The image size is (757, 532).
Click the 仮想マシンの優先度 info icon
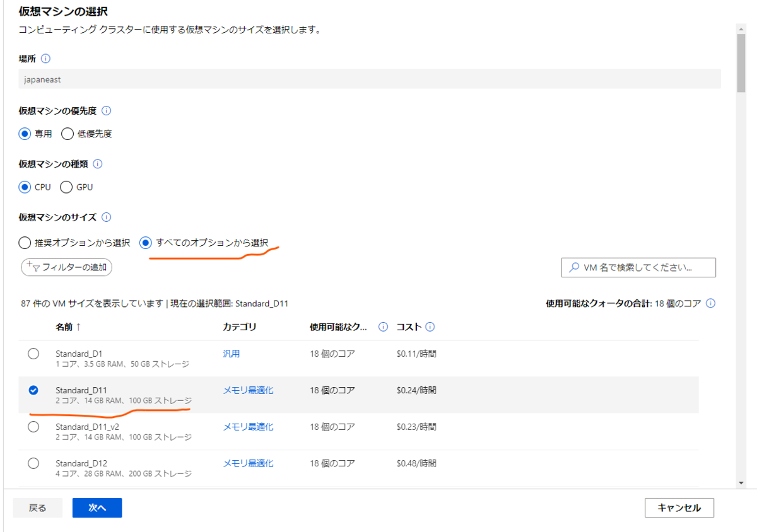click(107, 111)
